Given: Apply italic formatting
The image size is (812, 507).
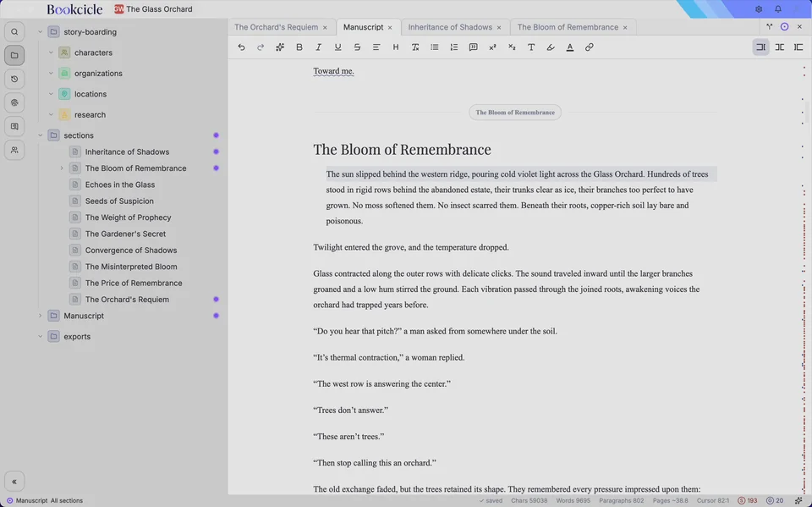Looking at the screenshot, I should (319, 47).
